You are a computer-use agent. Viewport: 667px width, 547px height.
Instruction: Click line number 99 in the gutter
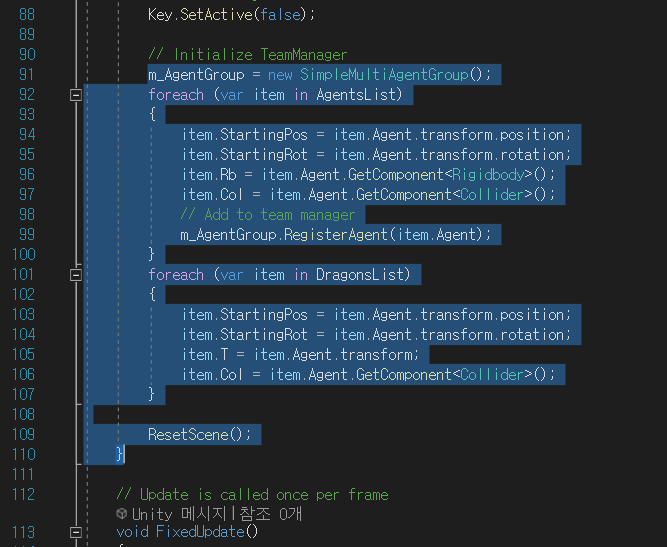click(26, 234)
